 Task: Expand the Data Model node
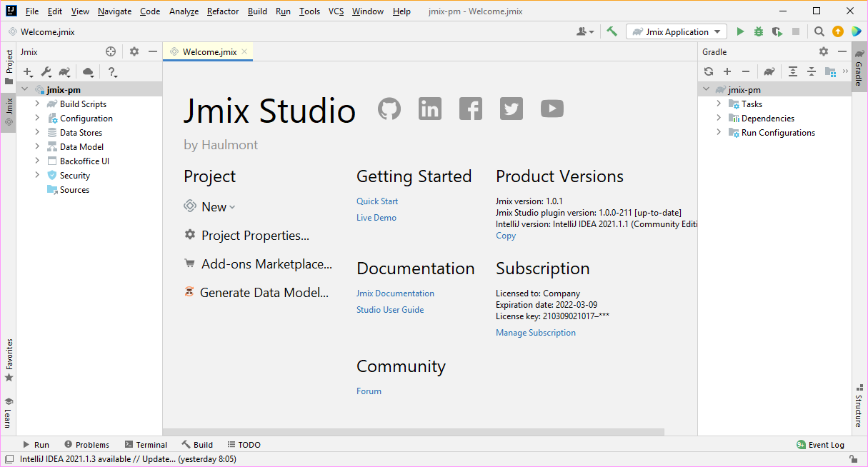(x=37, y=147)
